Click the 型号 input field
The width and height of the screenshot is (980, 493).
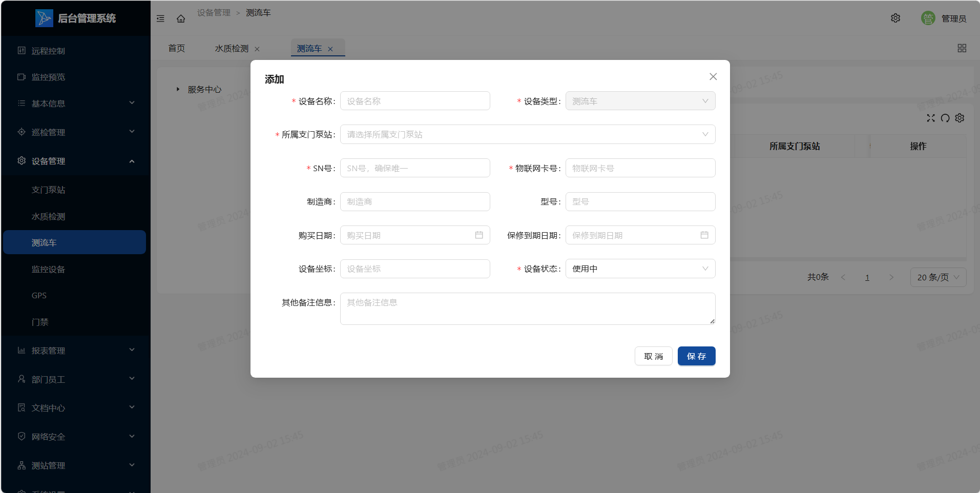640,201
